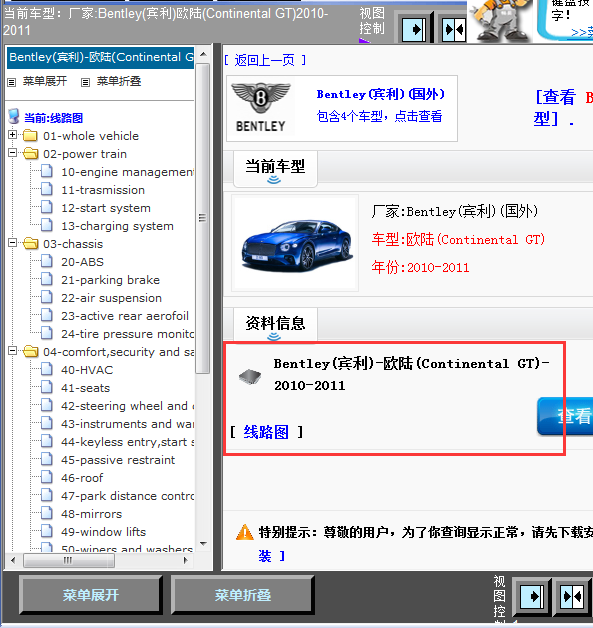Open the 线路图 link
The height and width of the screenshot is (628, 593).
(266, 432)
